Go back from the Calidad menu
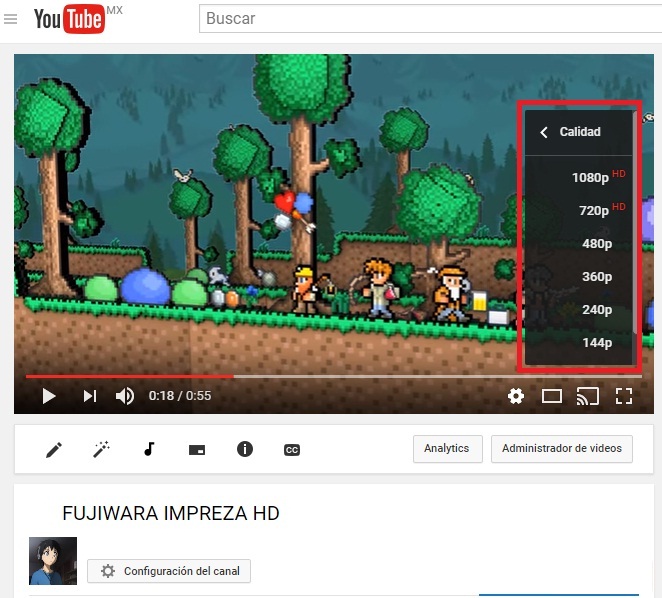The image size is (662, 598). tap(544, 132)
